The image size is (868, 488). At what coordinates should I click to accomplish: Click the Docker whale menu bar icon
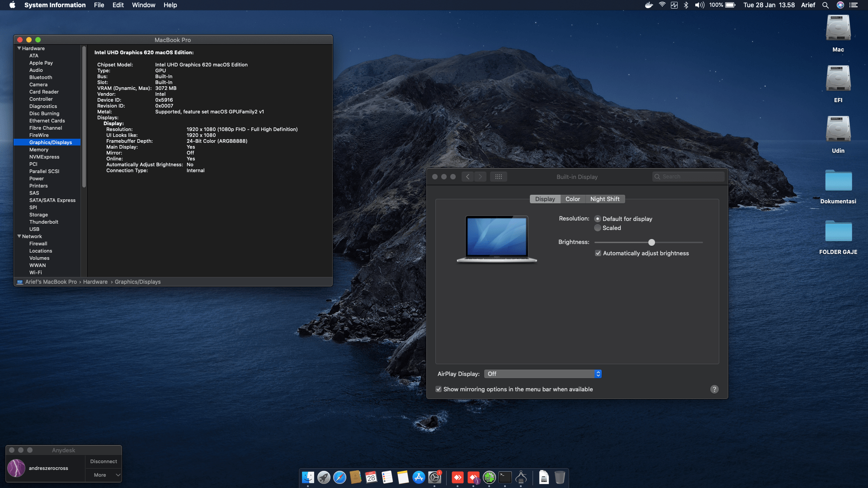(649, 5)
